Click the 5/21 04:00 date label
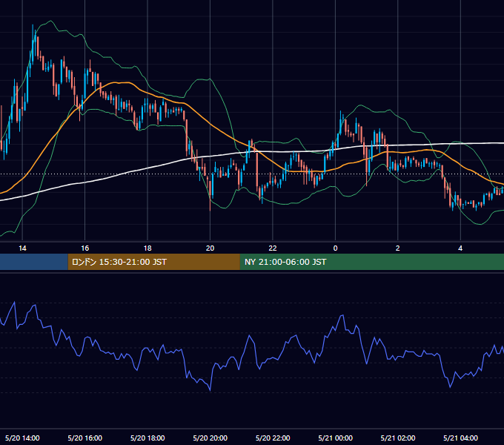This screenshot has height=445, width=504. 460,438
